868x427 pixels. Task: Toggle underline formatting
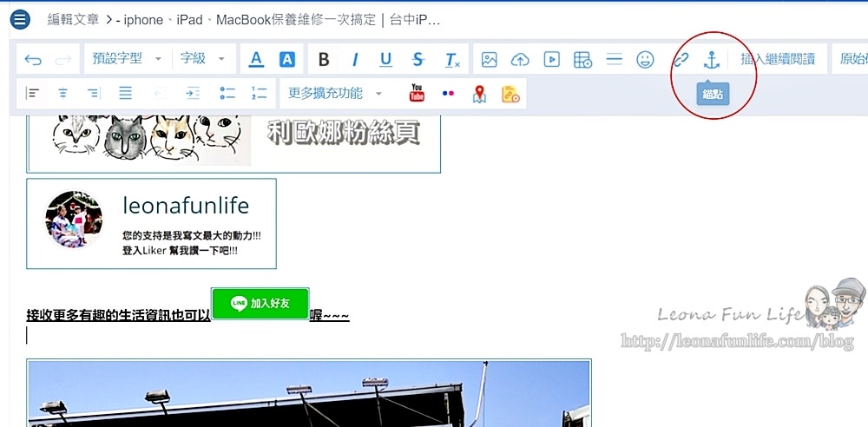point(386,60)
